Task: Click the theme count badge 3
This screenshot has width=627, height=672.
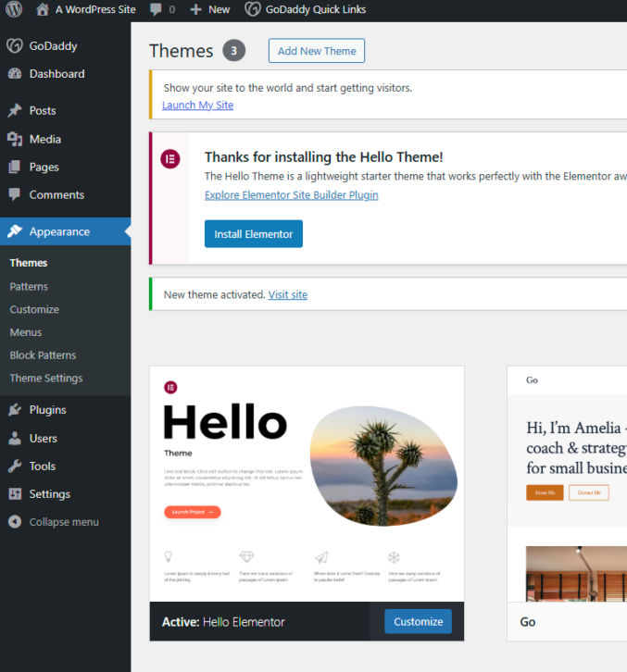Action: (233, 51)
